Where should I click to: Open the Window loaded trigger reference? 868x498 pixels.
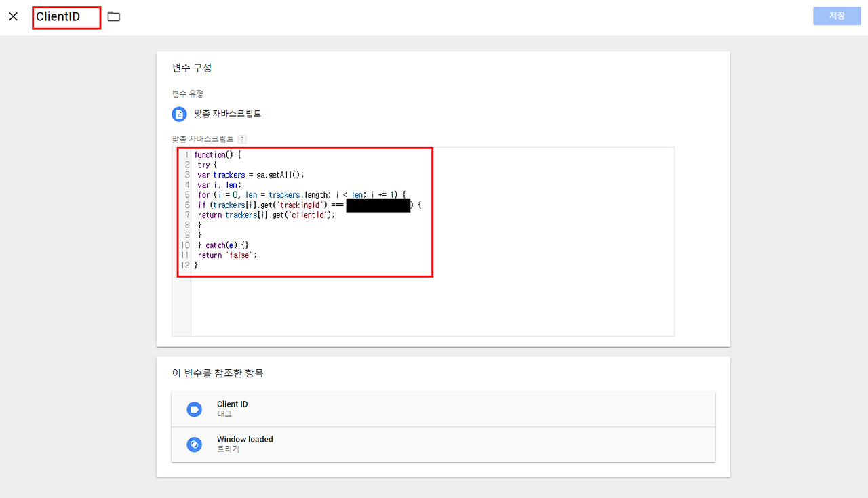[x=443, y=444]
